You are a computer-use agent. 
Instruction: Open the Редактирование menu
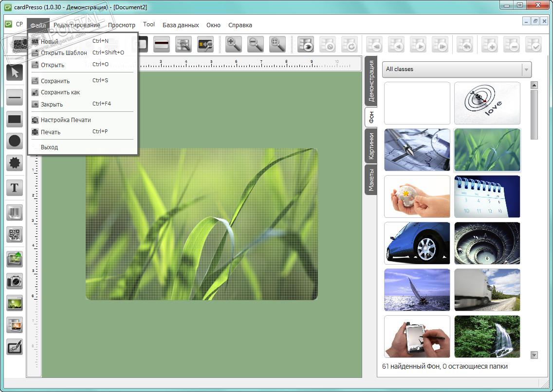click(77, 25)
